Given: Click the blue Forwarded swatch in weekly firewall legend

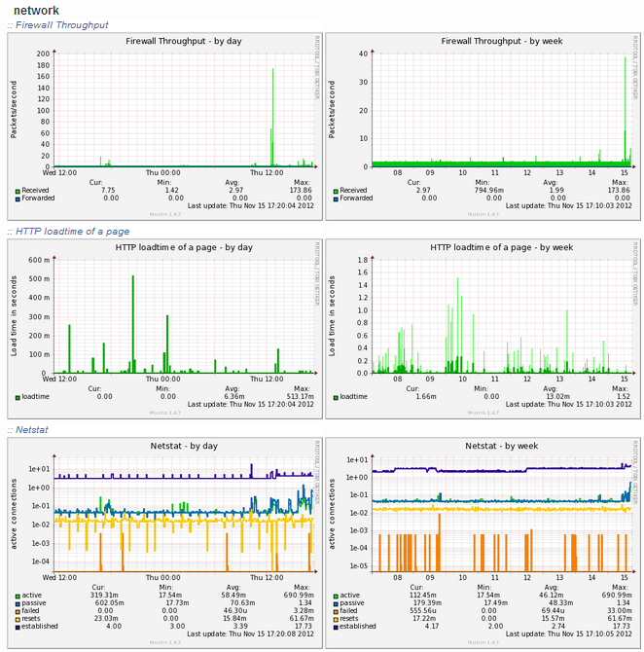Looking at the screenshot, I should [x=336, y=199].
